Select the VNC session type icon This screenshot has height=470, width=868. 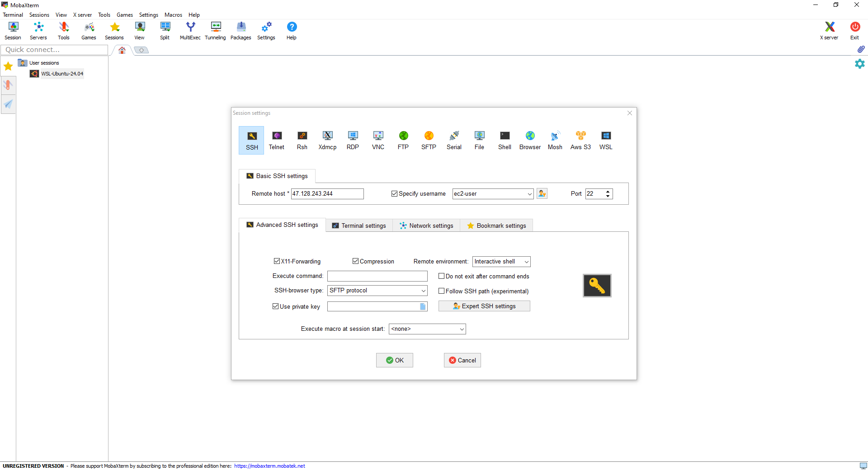(378, 140)
